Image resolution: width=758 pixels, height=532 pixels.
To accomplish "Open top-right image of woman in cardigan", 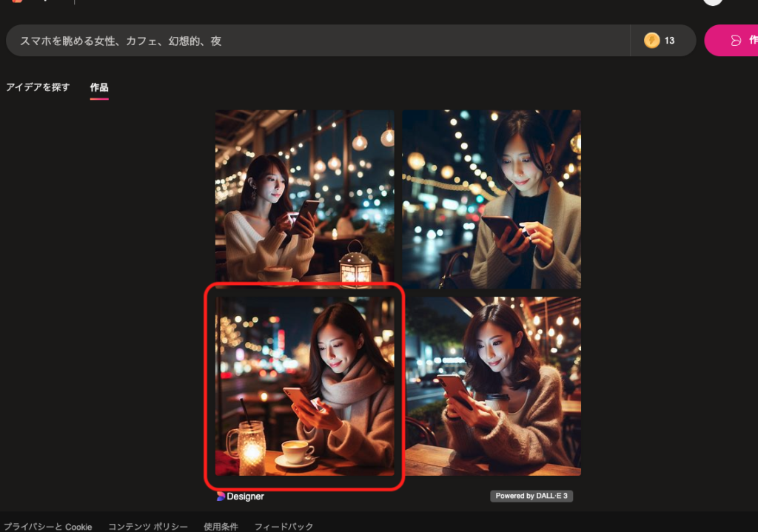I will [492, 199].
